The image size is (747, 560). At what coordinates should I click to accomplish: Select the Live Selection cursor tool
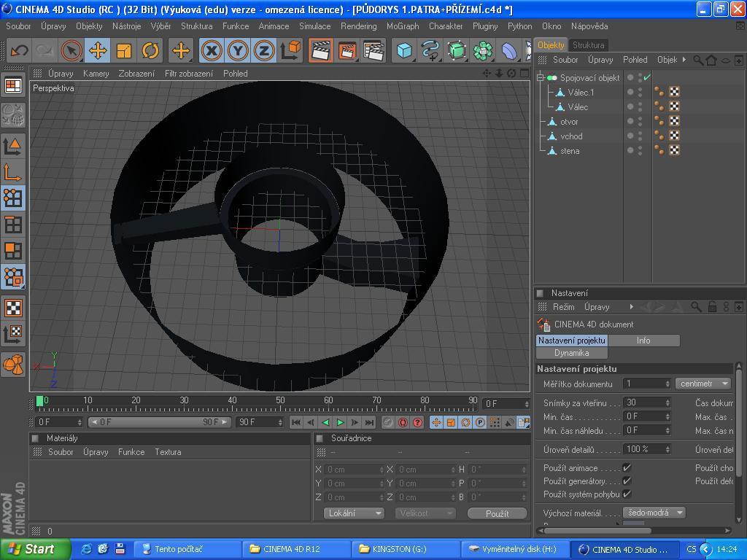(71, 50)
